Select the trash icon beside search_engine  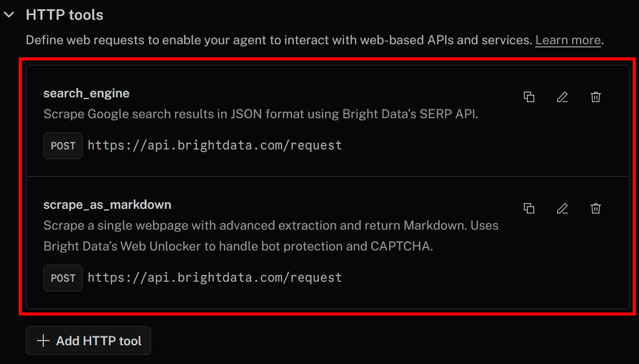click(x=596, y=97)
